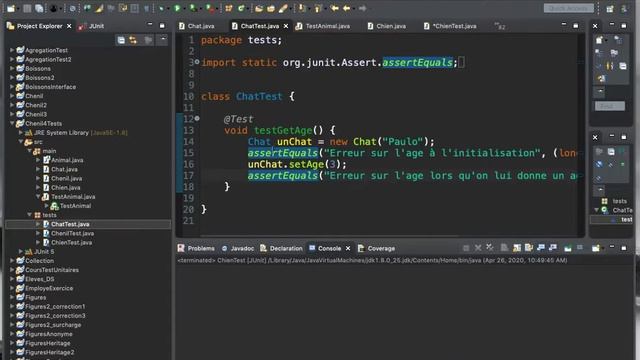This screenshot has width=640, height=360.
Task: Collapse the tests package node
Action: (x=29, y=215)
